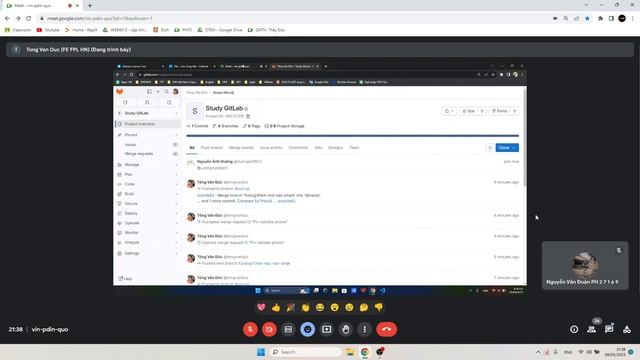Expand Deploy section in GitLab sidebar
This screenshot has height=360, width=640.
click(148, 213)
